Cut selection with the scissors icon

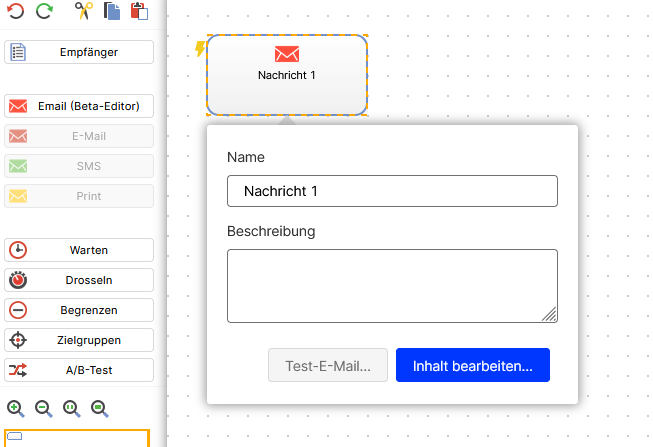point(85,12)
